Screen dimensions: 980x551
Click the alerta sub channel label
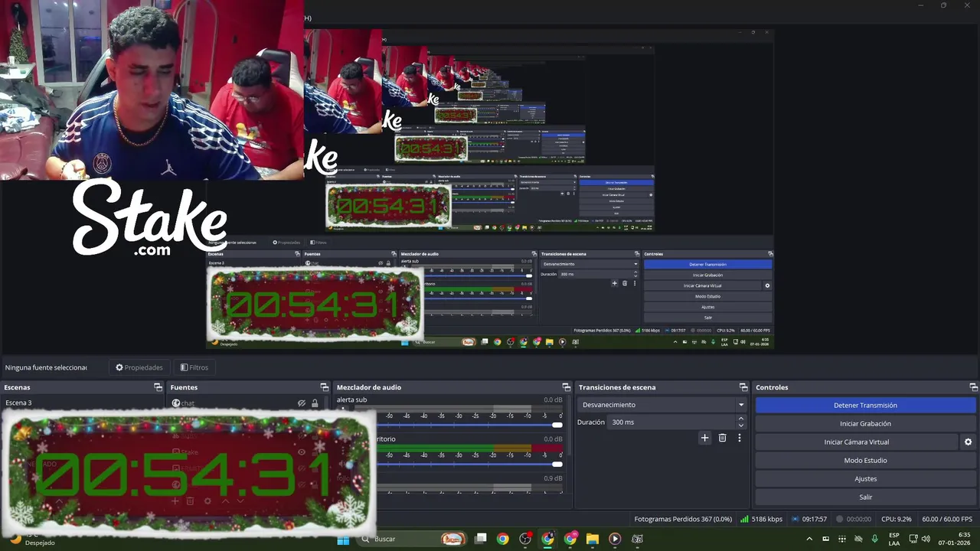coord(351,399)
